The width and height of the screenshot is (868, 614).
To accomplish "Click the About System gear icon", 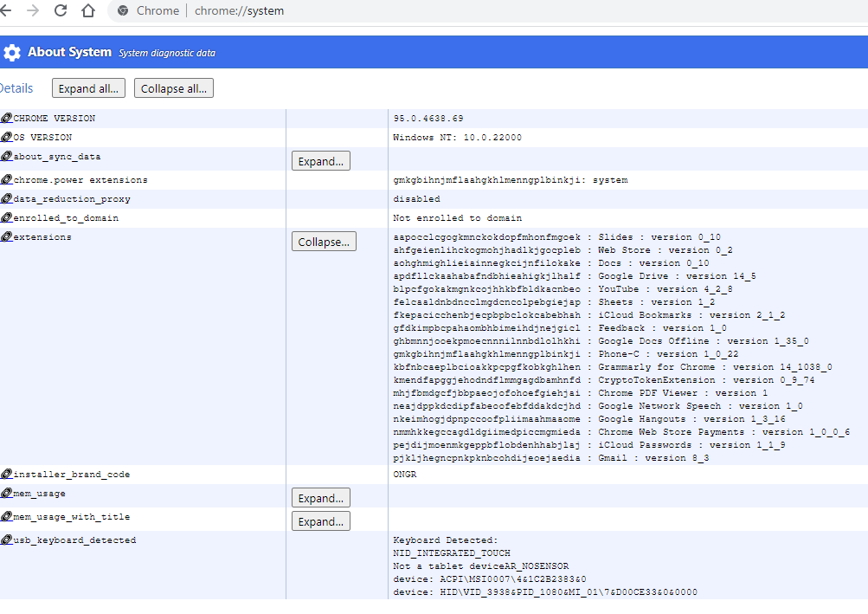I will [11, 53].
